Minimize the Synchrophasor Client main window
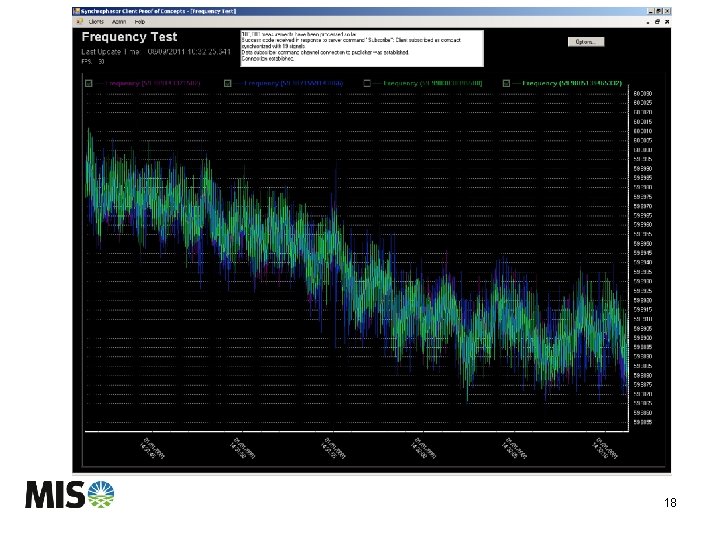The width and height of the screenshot is (720, 540). (651, 11)
